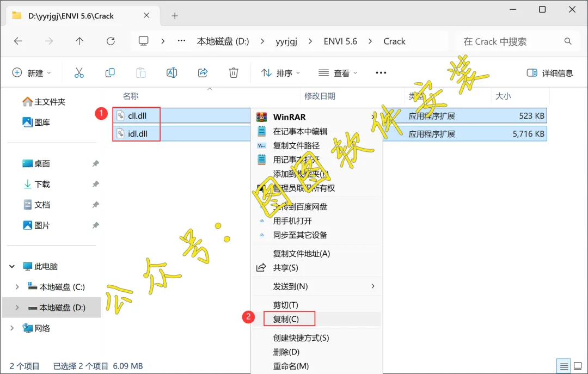
Task: Click chevron after ENVI 5.6 in breadcrumb
Action: tap(370, 41)
